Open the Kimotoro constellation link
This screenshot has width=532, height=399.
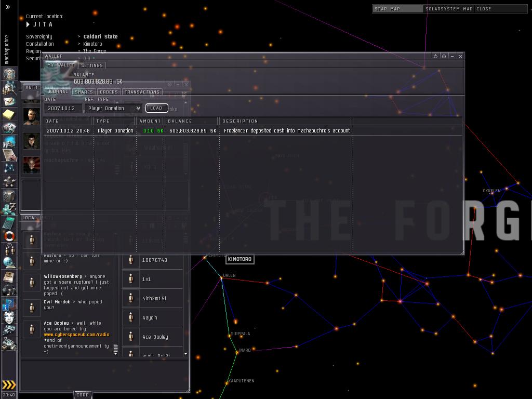pos(92,44)
